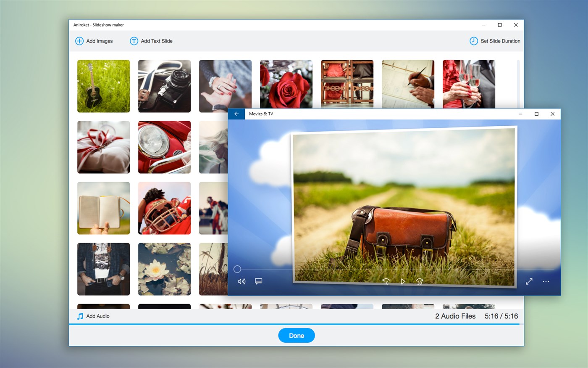Mute the volume in Movies & TV
588x368 pixels.
point(241,281)
